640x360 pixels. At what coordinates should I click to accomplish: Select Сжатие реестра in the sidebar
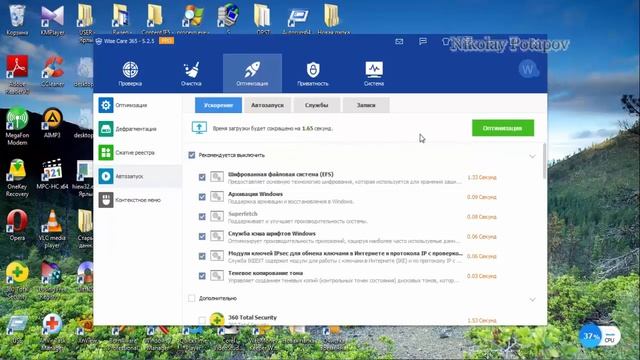click(x=138, y=153)
